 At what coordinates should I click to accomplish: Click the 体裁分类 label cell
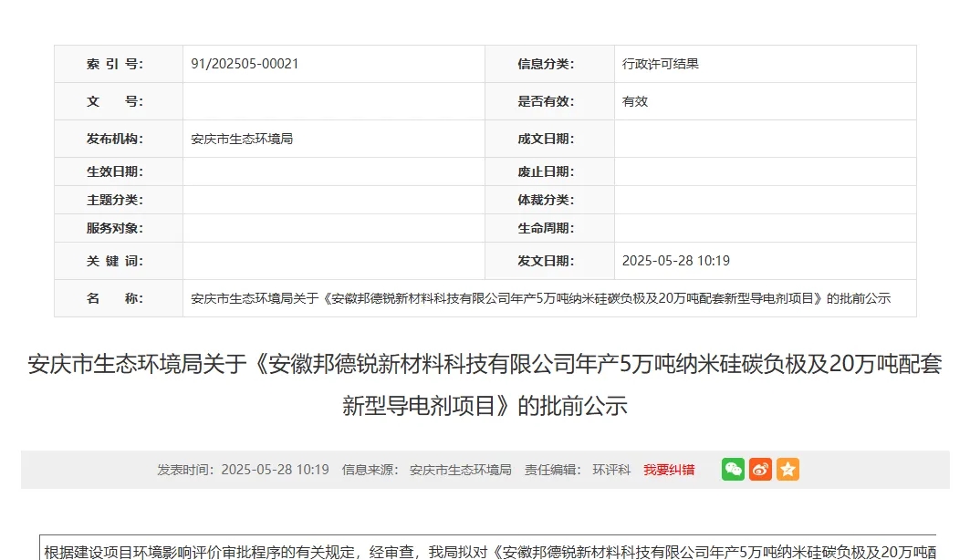coord(550,201)
